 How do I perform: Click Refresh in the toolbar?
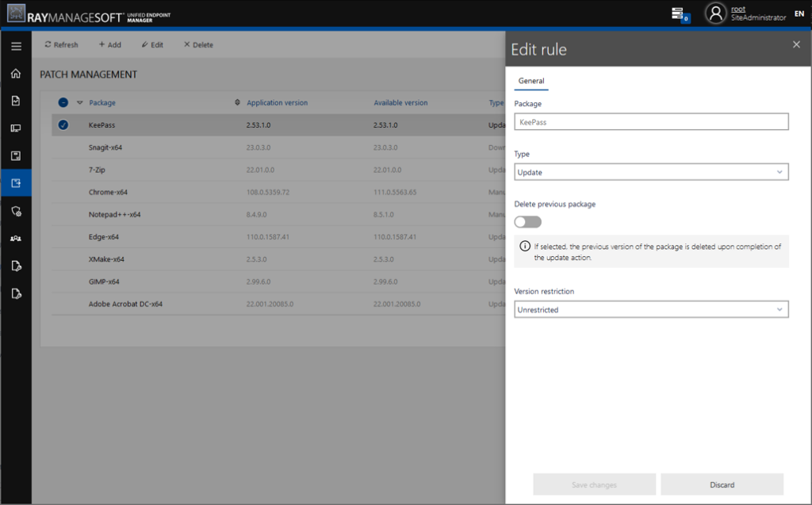[61, 44]
